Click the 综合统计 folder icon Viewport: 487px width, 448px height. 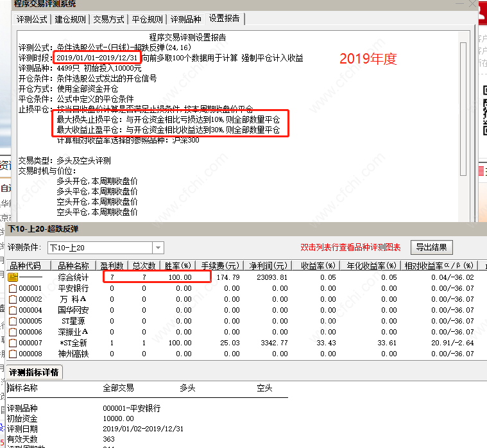[x=13, y=277]
